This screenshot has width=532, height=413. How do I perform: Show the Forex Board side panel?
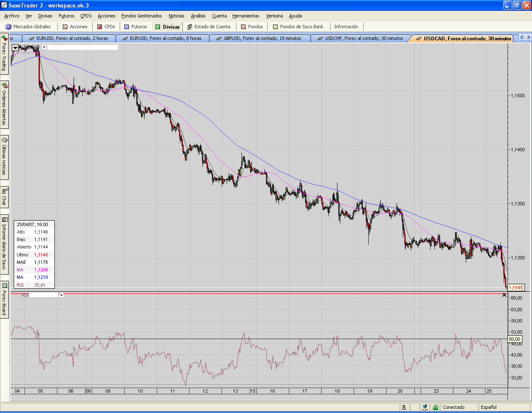4,300
